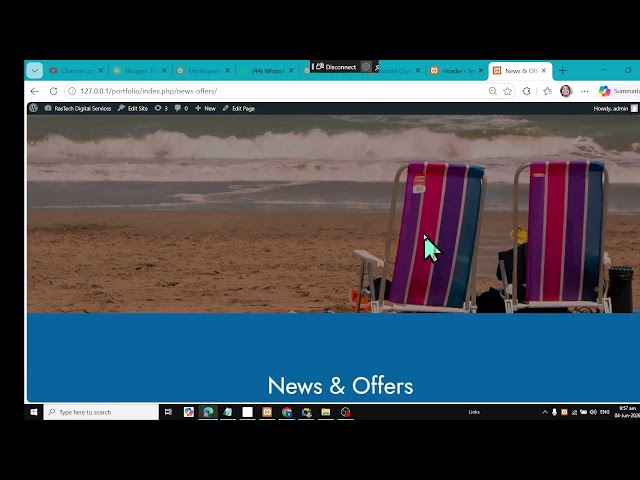
Task: Click the ENG language indicator
Action: coord(604,412)
